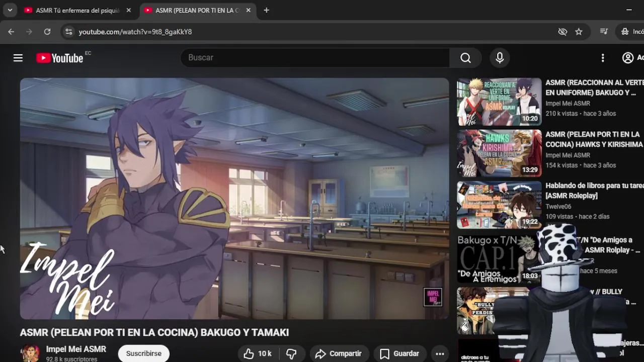Click title ASMR (REACCIONAN AL VERTE EN UNIFORME)
Screen dimensions: 644x362
pos(594,87)
